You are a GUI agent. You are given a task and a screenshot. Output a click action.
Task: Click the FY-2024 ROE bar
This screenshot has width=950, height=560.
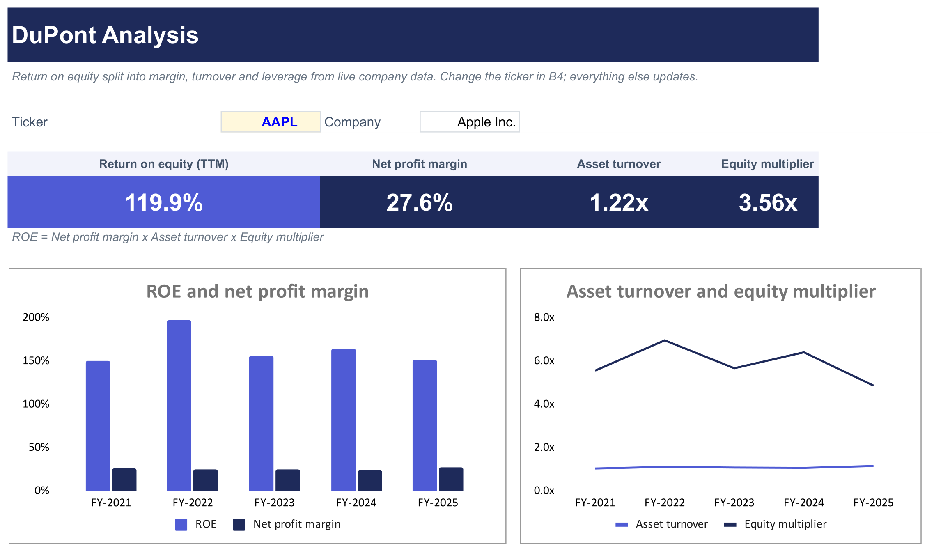[x=343, y=420]
